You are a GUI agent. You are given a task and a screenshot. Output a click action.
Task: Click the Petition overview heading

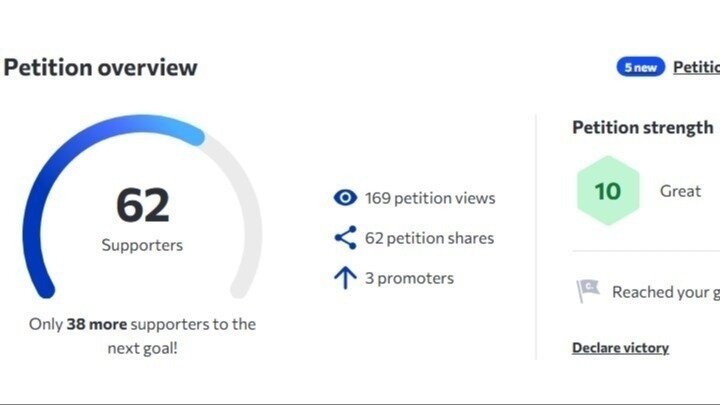[x=101, y=68]
